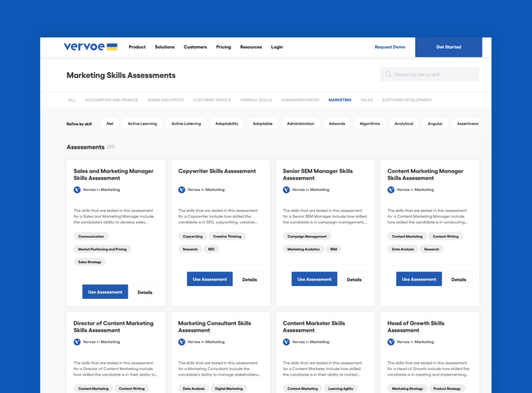The width and height of the screenshot is (532, 393).
Task: Switch to Software Development tab
Action: (407, 100)
